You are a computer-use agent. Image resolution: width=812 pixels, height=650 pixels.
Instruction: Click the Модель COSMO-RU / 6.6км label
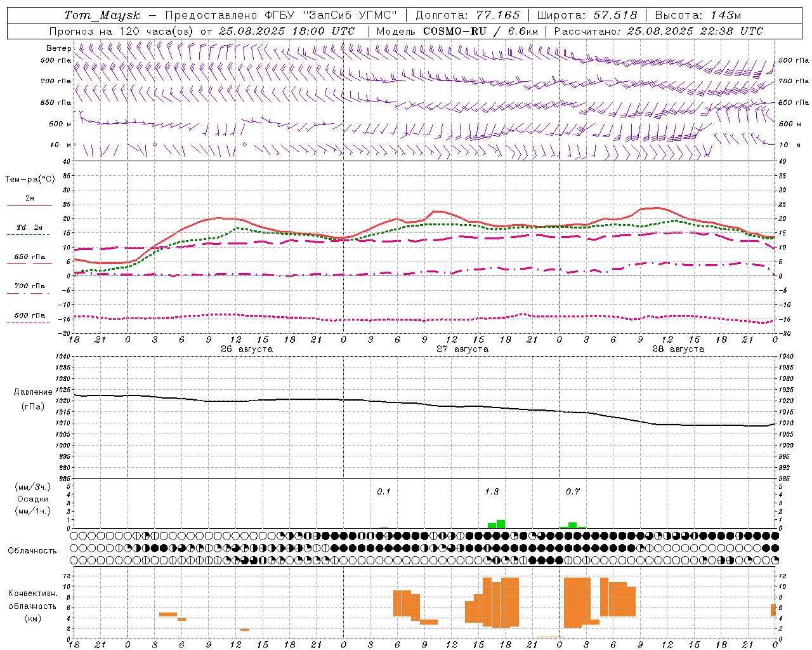pyautogui.click(x=457, y=31)
